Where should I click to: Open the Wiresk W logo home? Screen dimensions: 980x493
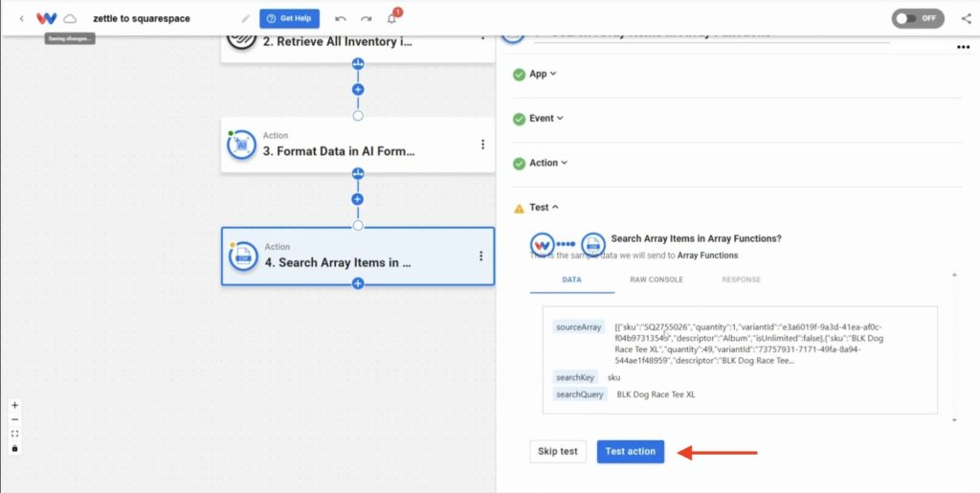[x=47, y=19]
